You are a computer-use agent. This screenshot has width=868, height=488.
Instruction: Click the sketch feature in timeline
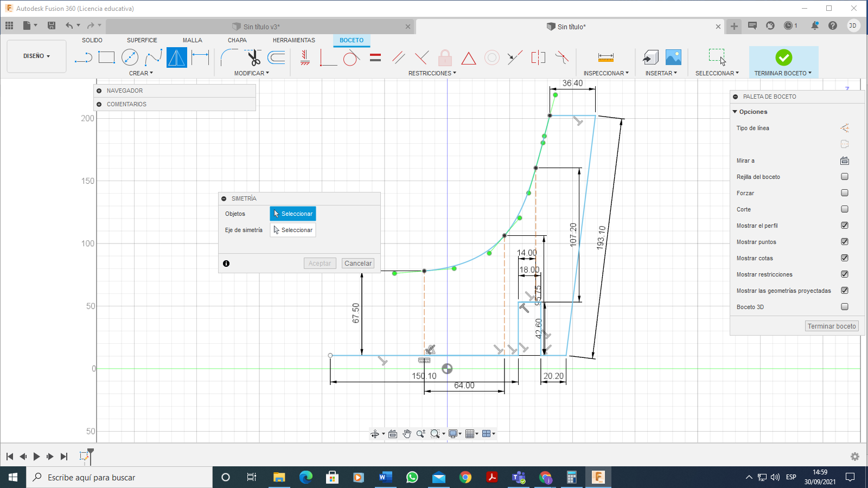84,457
